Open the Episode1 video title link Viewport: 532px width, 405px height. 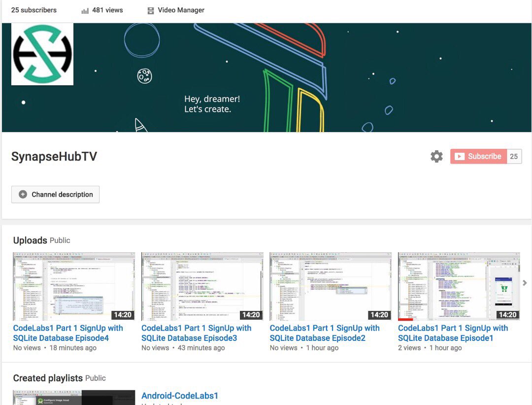point(453,333)
